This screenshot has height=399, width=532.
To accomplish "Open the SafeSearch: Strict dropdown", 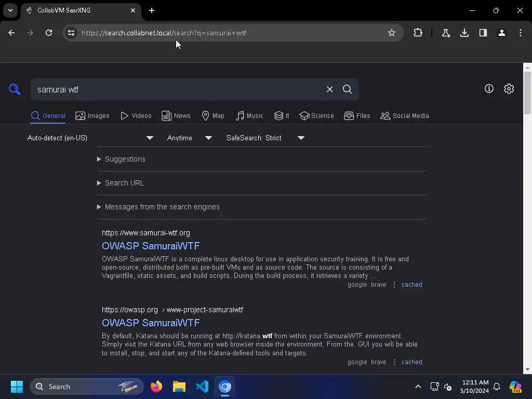I will pyautogui.click(x=265, y=138).
